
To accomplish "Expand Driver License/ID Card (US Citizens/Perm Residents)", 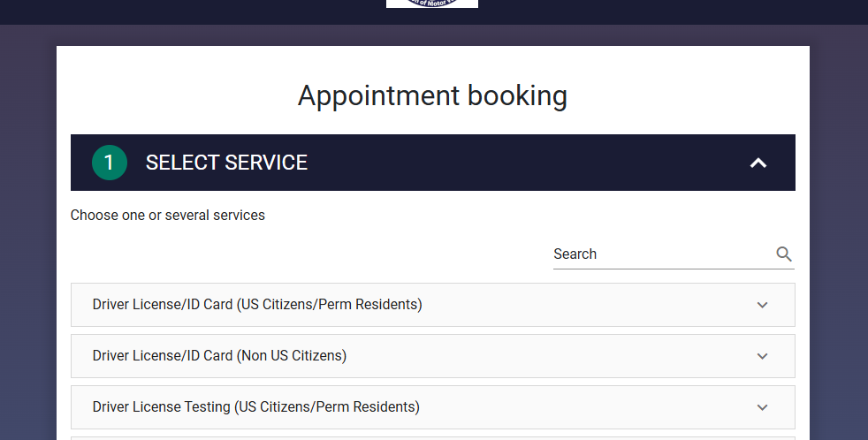I will pyautogui.click(x=433, y=305).
